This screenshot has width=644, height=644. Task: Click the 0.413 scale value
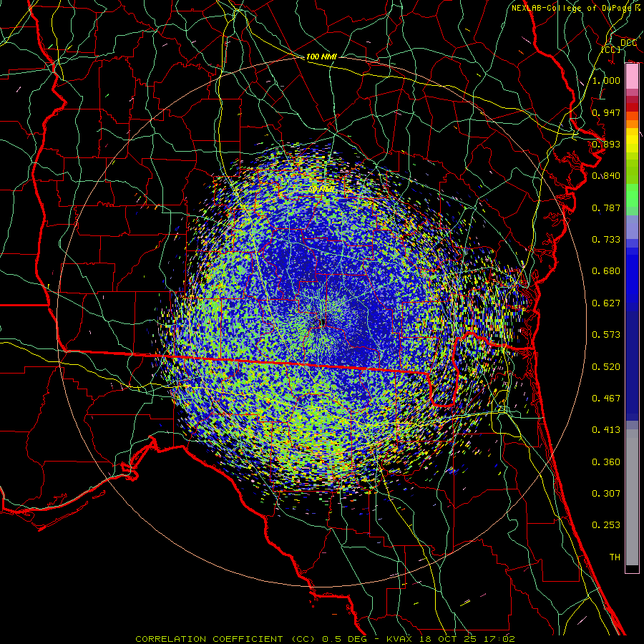pos(606,429)
